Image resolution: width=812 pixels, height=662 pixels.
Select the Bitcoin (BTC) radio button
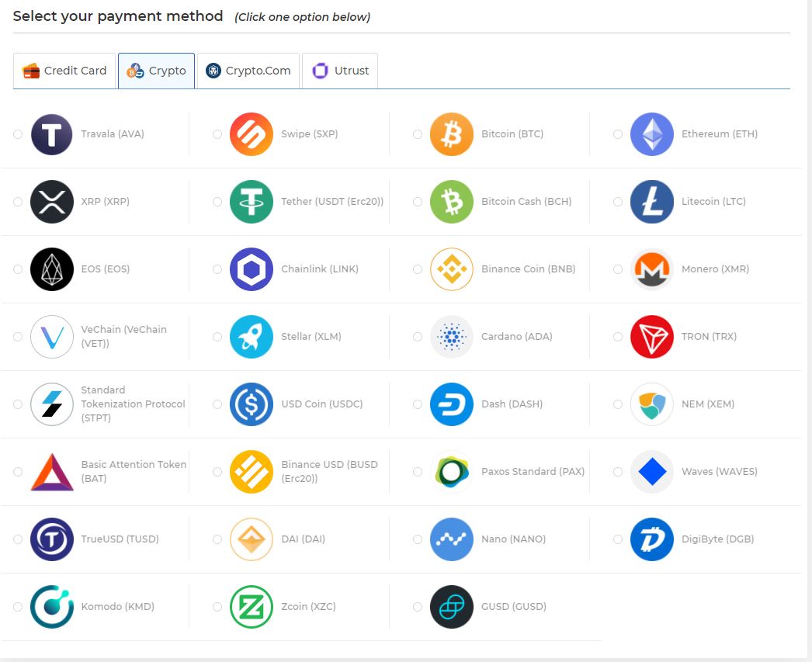(x=418, y=134)
